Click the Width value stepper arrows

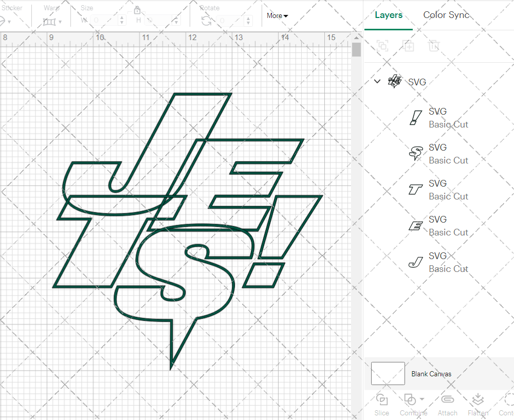122,21
